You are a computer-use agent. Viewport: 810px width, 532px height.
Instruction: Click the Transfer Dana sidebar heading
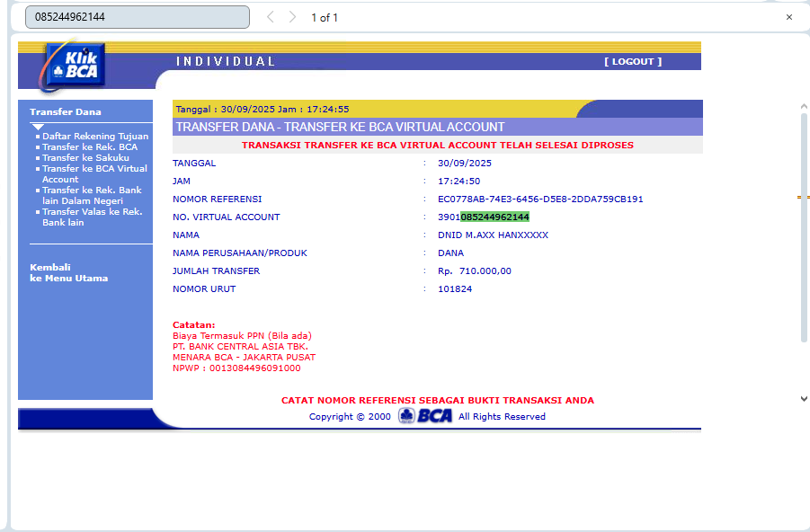tap(65, 112)
